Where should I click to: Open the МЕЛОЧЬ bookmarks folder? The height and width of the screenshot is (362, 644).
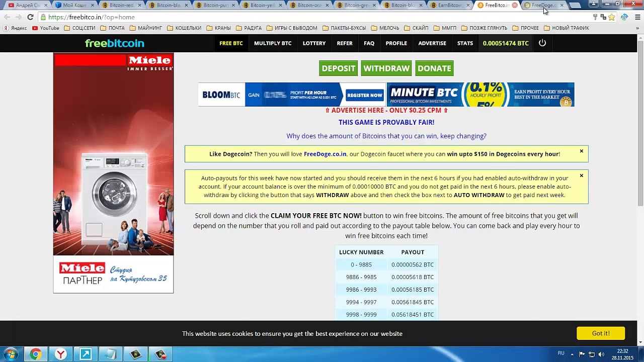[385, 28]
